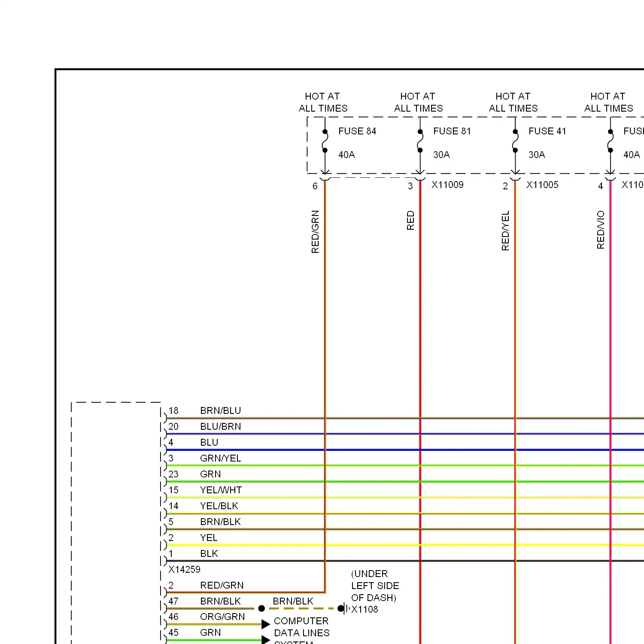644x644 pixels.
Task: Click the FUSE 41 symbol
Action: tap(515, 141)
